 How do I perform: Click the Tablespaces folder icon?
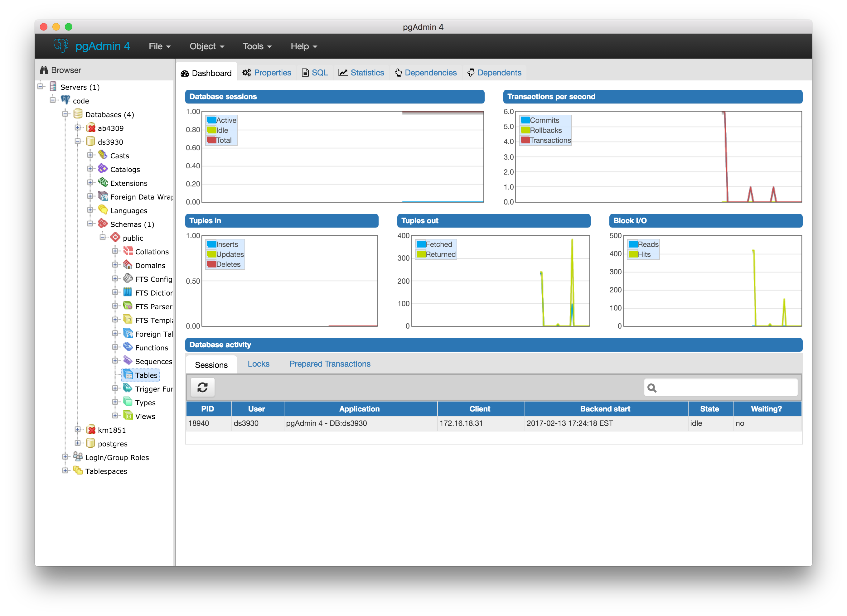pyautogui.click(x=78, y=470)
